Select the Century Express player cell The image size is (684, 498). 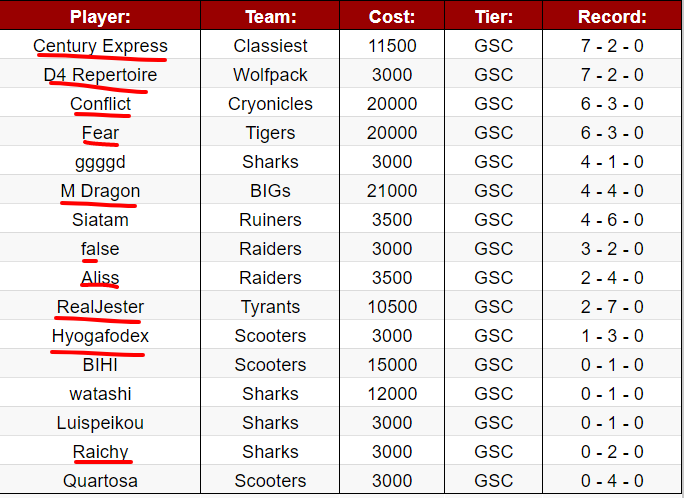(100, 46)
